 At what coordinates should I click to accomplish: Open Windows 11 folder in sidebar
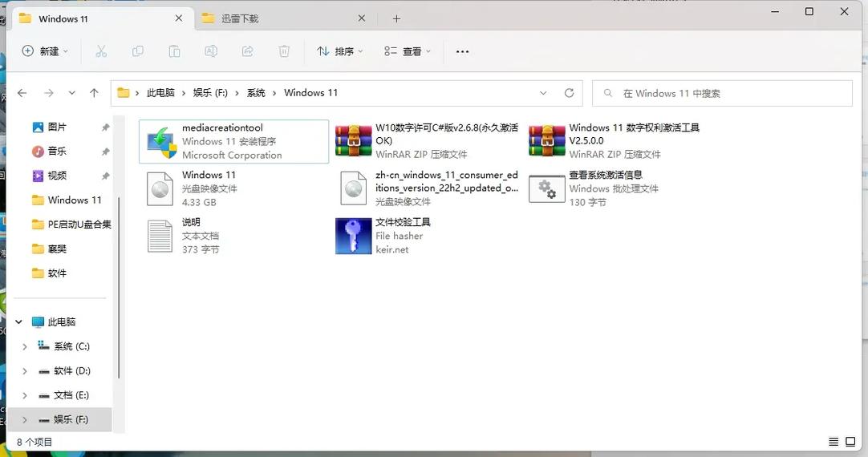point(67,200)
